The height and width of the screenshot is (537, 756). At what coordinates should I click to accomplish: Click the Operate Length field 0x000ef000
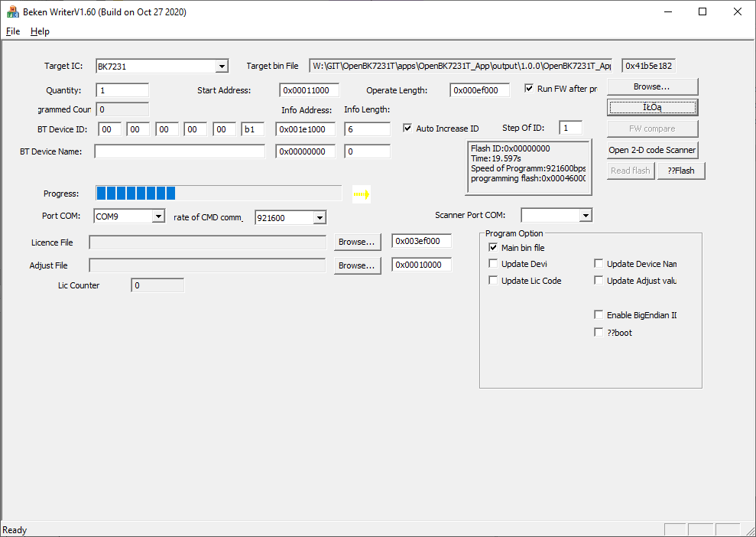click(480, 90)
